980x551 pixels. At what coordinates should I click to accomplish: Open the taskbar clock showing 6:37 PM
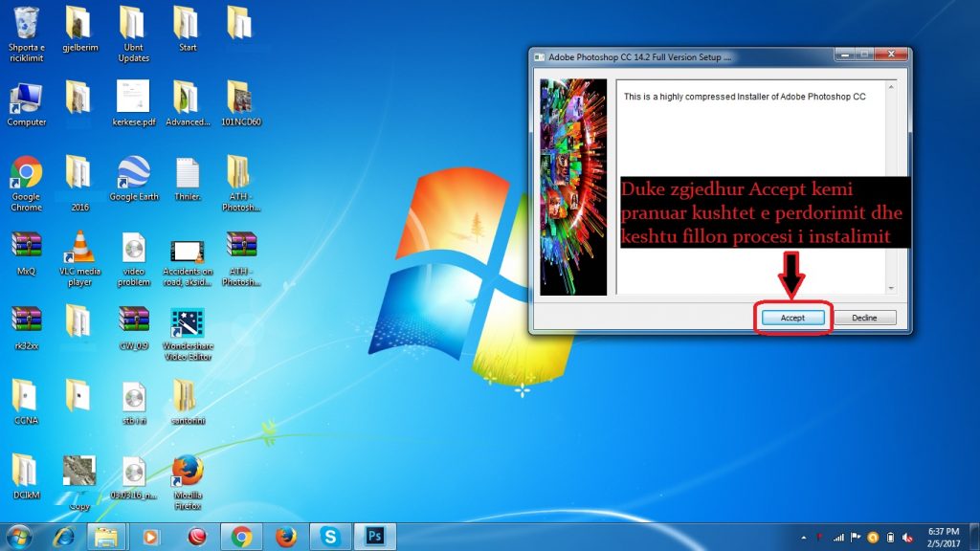point(943,538)
